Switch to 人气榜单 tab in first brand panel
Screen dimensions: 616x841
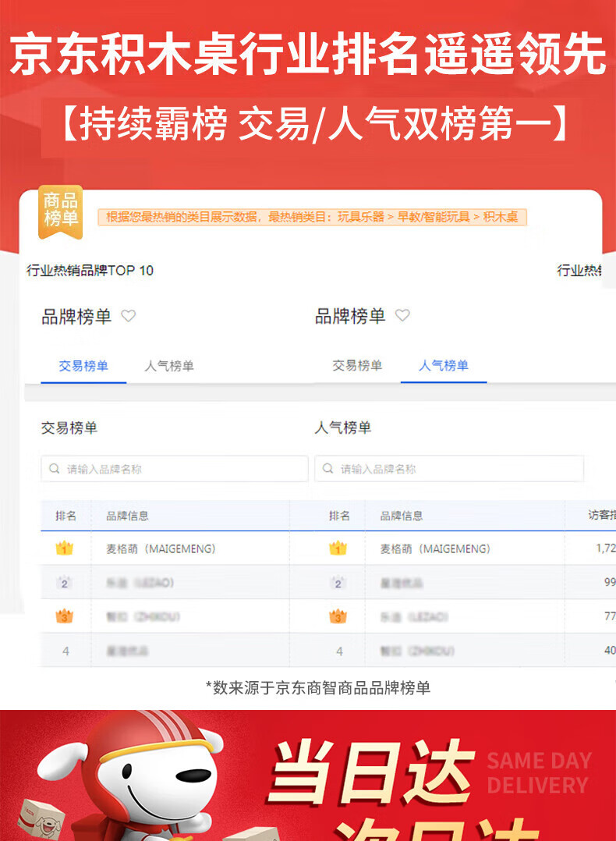coord(169,367)
